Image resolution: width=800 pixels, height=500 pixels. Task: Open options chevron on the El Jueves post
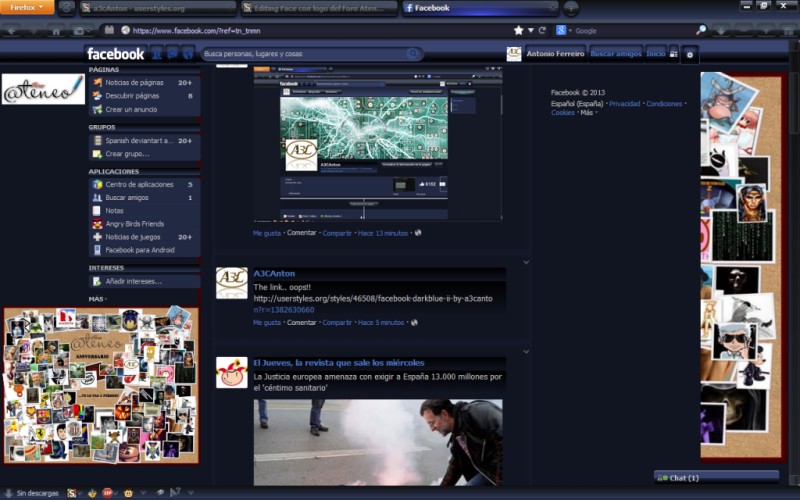pyautogui.click(x=526, y=352)
